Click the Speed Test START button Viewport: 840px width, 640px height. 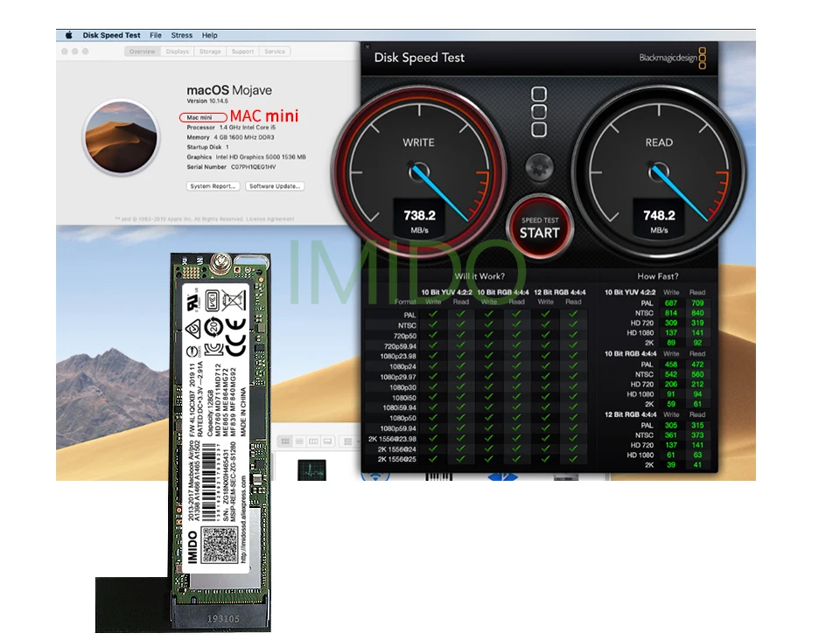[539, 227]
